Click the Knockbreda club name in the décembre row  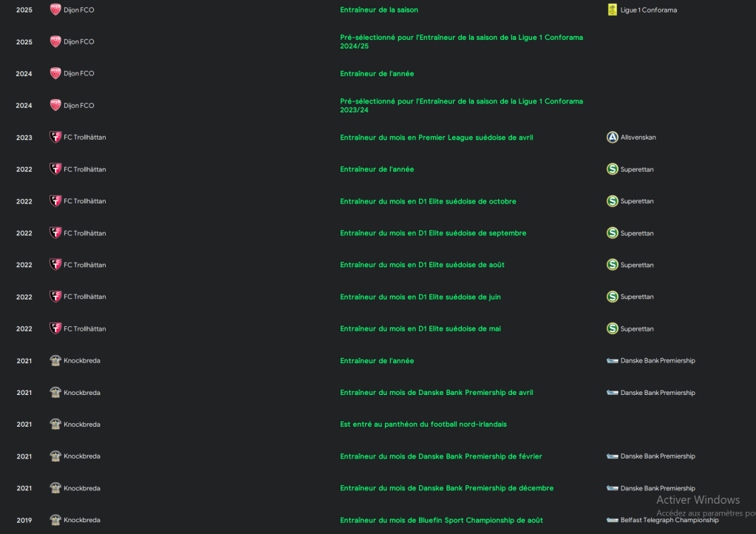tap(82, 488)
